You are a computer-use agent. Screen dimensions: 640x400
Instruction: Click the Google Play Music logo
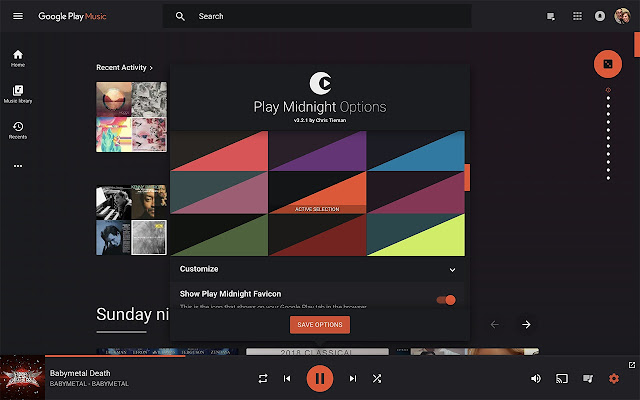72,16
